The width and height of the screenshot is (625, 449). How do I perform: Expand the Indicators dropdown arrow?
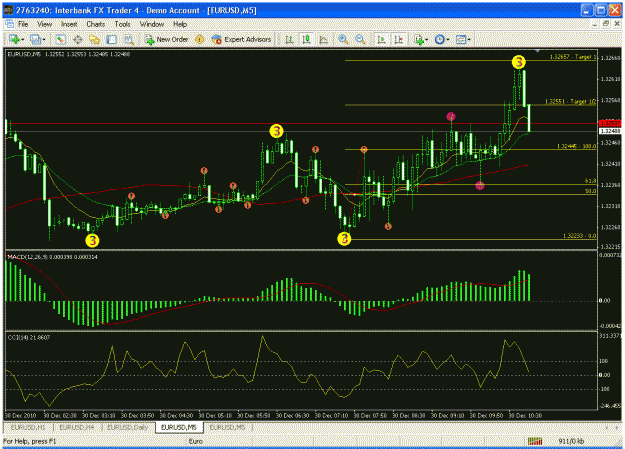pyautogui.click(x=427, y=39)
